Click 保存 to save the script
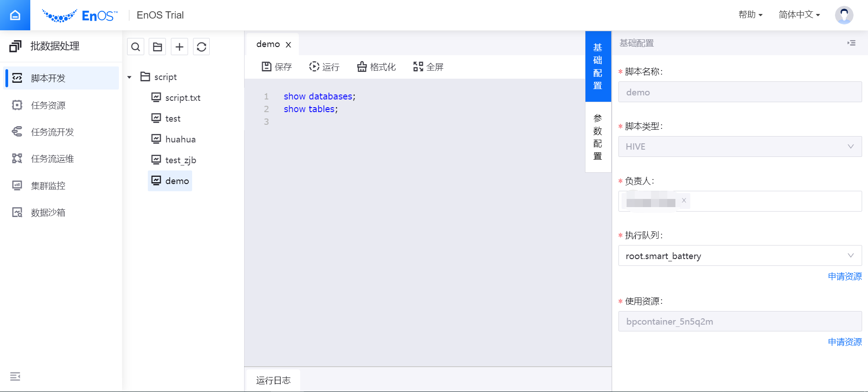868x392 pixels. tap(277, 67)
